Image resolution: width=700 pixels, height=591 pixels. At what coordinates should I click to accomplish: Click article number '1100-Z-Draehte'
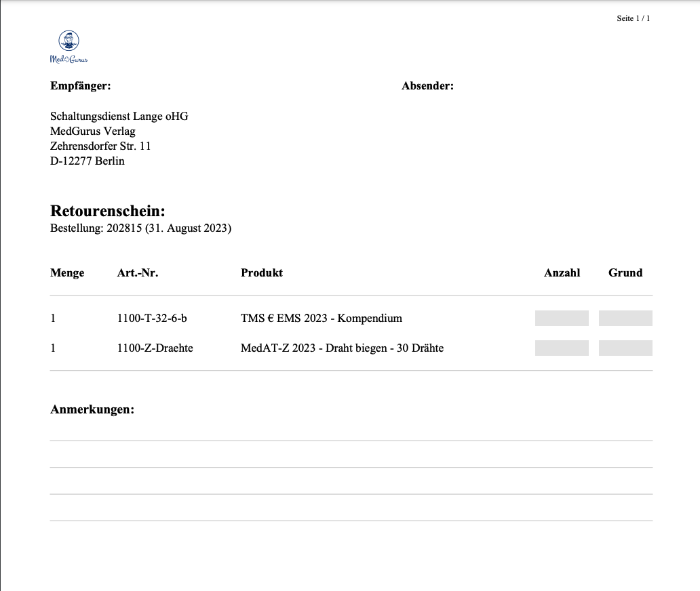point(155,348)
